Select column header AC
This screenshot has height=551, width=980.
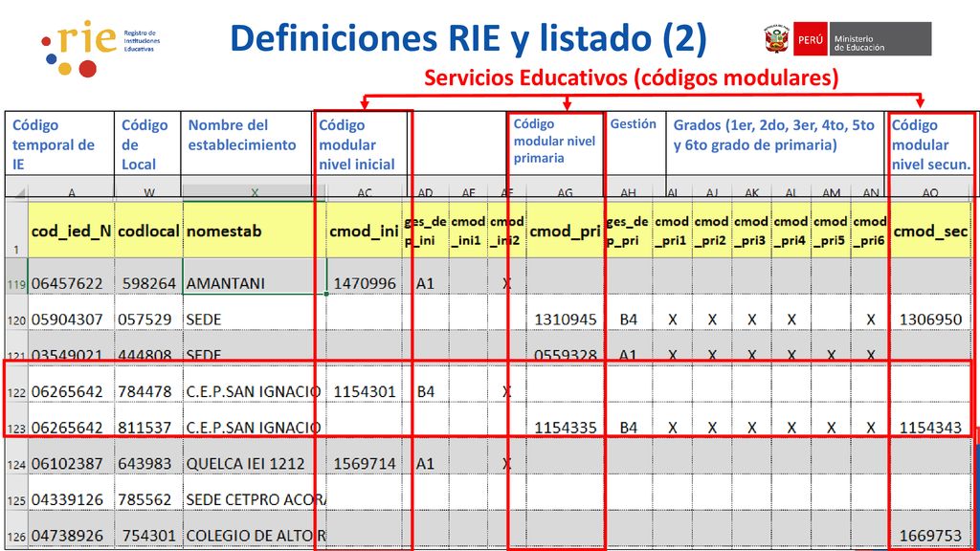365,191
